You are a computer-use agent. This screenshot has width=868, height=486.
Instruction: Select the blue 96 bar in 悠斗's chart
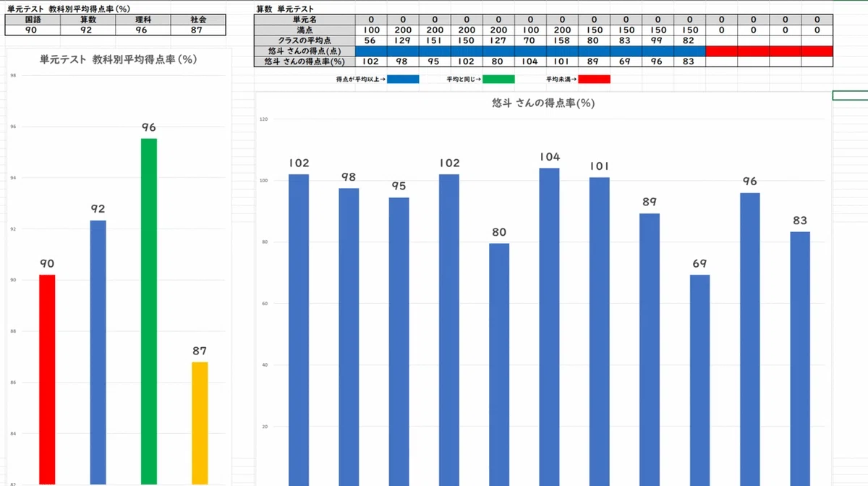(749, 340)
